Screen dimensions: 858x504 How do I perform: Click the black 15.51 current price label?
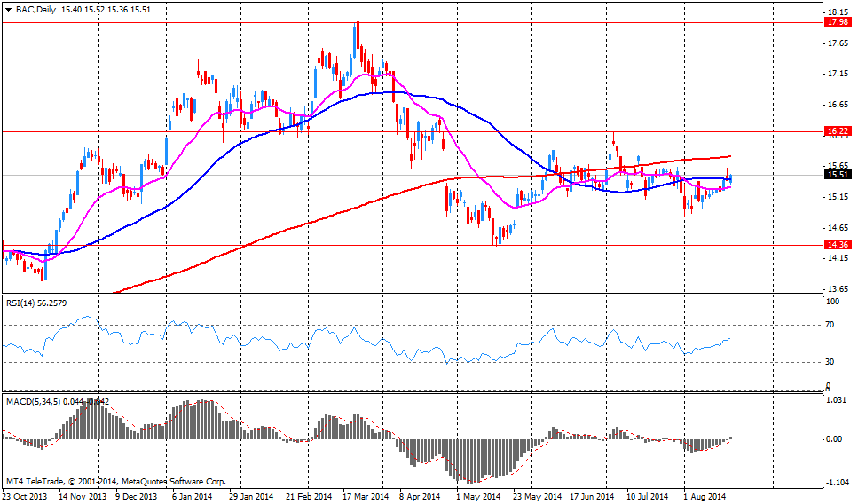click(x=837, y=175)
